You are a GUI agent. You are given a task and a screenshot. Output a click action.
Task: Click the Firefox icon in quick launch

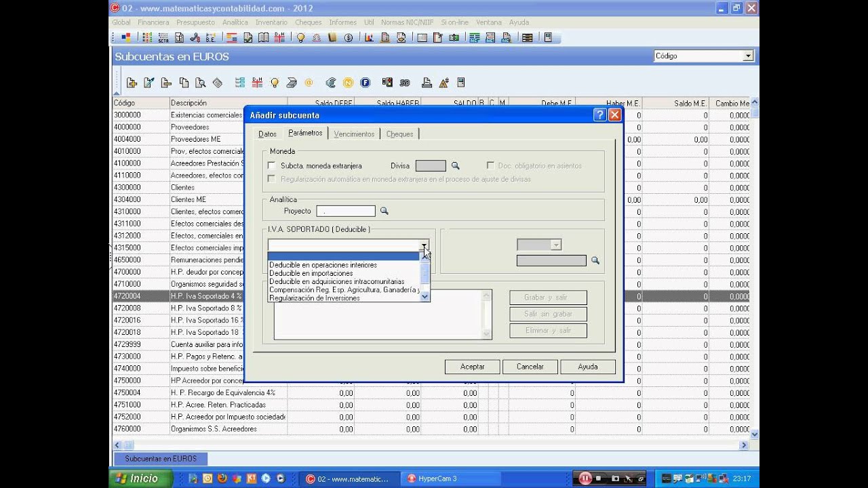[222, 479]
